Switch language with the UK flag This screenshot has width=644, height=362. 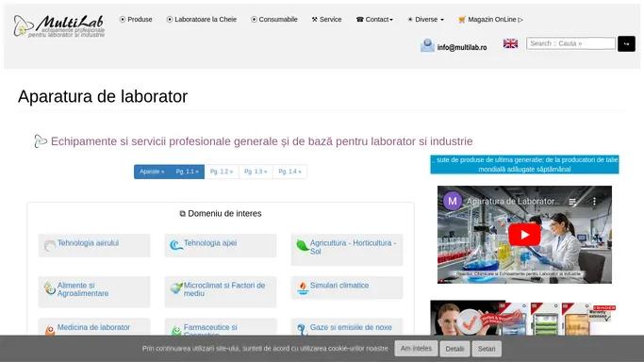pyautogui.click(x=510, y=43)
